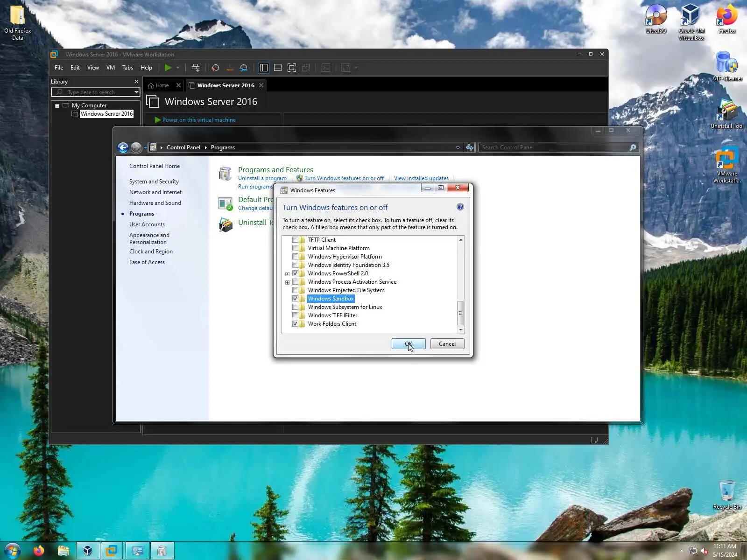Open Control Panel Home link

pos(155,166)
